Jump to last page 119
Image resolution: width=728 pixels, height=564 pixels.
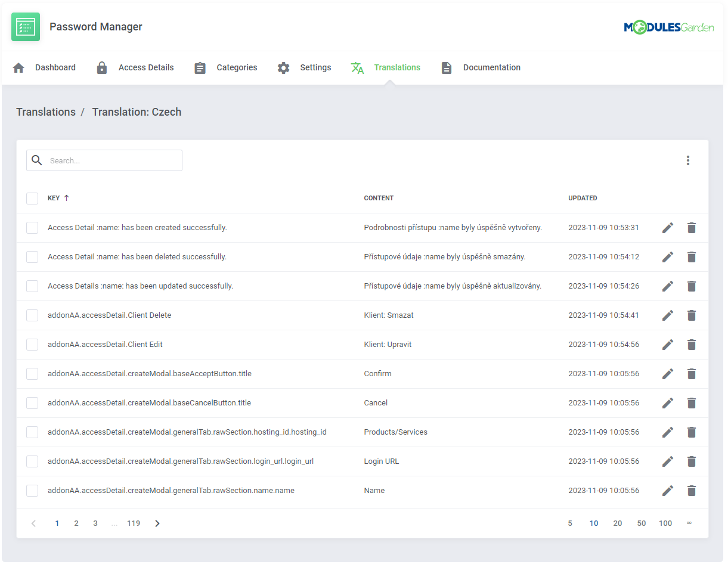click(134, 523)
